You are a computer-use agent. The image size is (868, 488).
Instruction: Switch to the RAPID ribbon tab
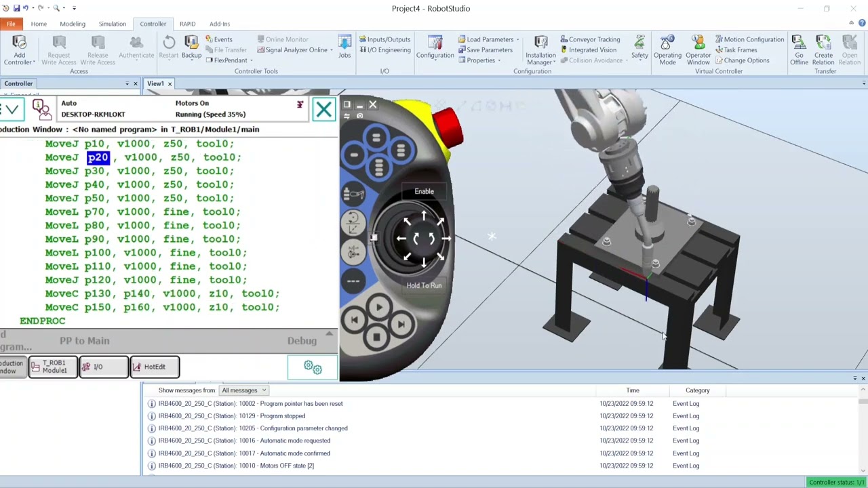click(187, 24)
